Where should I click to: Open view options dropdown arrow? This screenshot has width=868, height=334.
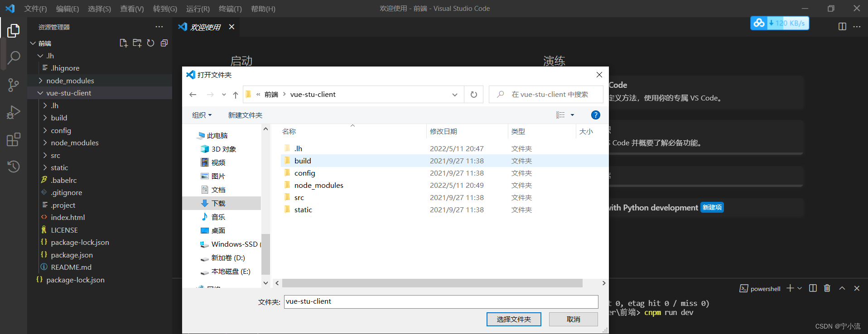[572, 115]
